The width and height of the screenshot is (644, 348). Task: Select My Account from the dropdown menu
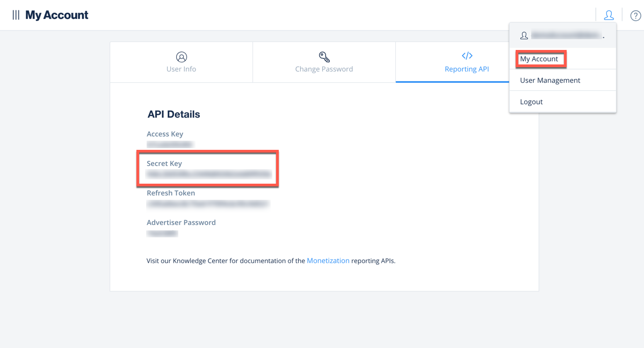[x=540, y=59]
